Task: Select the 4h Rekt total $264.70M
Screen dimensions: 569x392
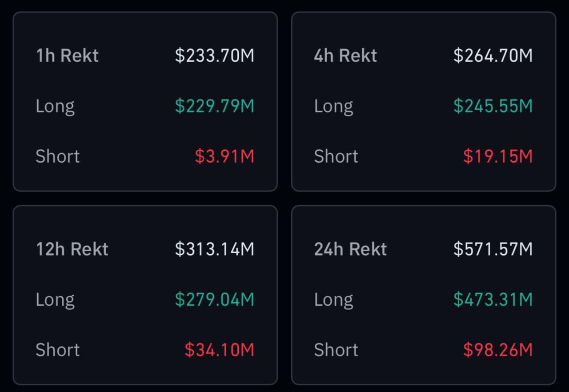Action: pyautogui.click(x=493, y=56)
